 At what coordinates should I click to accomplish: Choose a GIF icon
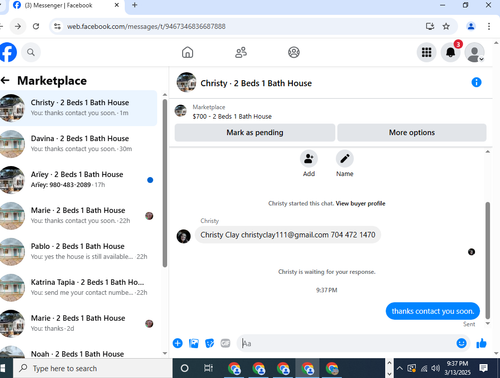click(x=225, y=343)
